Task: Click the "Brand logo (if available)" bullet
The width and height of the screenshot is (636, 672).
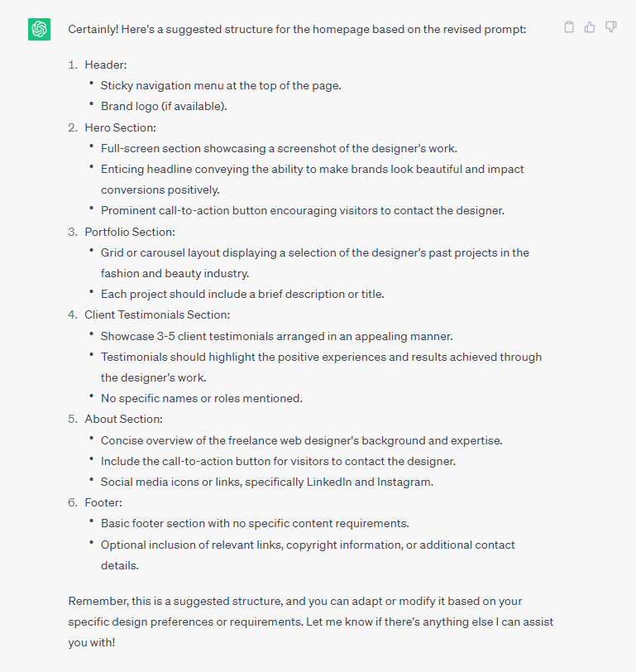Action: 164,106
